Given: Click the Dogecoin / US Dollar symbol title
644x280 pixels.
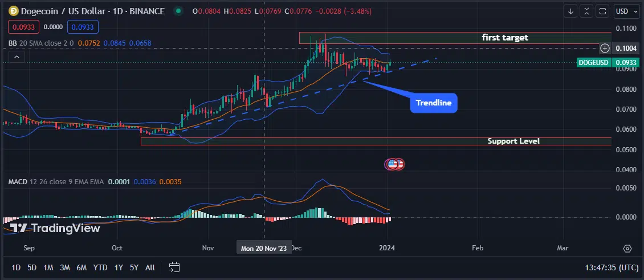Looking at the screenshot, I should [93, 11].
